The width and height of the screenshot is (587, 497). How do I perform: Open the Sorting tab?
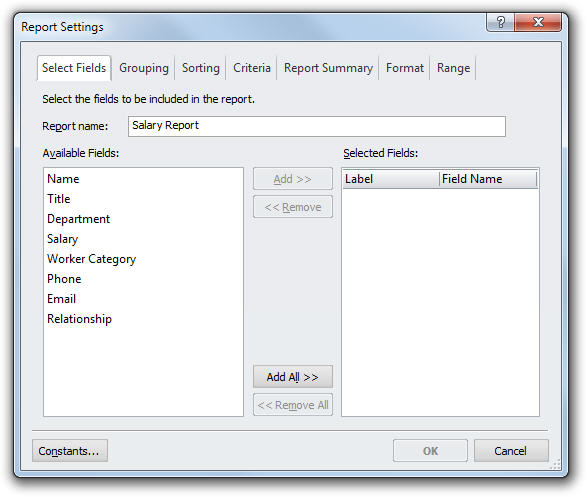tap(201, 68)
